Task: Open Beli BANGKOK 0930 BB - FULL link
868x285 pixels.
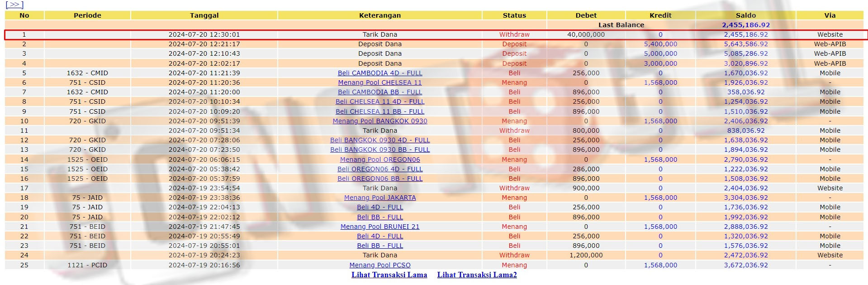Action: pos(379,150)
